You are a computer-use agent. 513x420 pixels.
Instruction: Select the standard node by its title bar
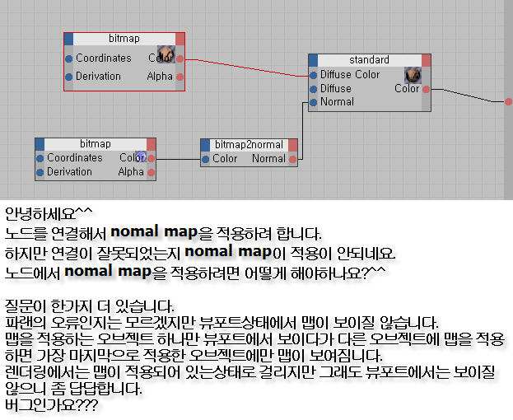click(x=370, y=60)
